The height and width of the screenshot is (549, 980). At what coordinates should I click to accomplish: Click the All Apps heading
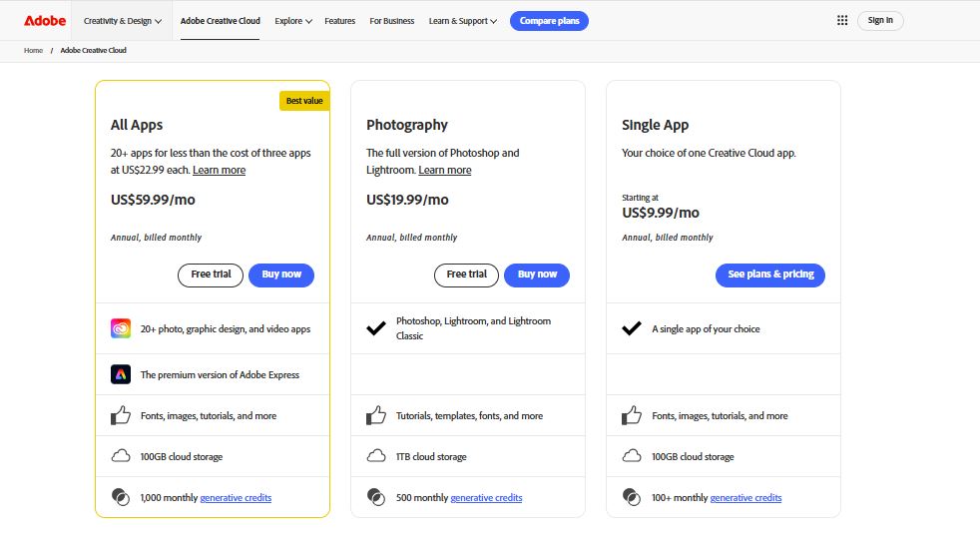click(137, 125)
